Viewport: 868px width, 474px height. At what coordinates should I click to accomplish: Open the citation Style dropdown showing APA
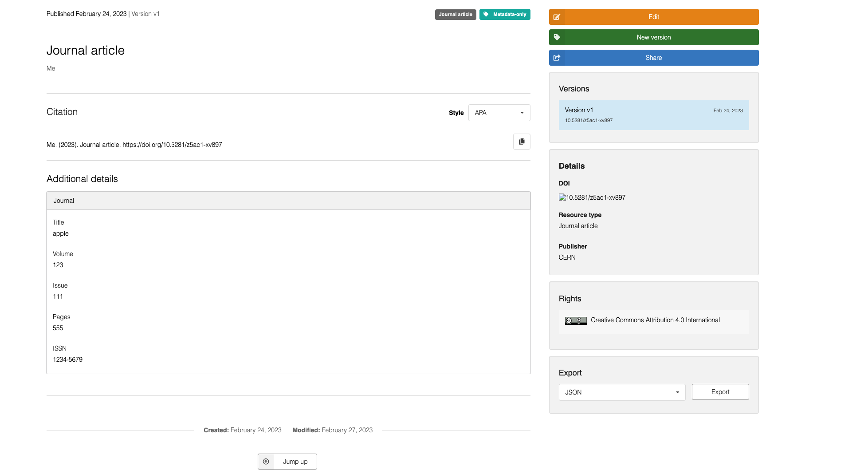499,113
